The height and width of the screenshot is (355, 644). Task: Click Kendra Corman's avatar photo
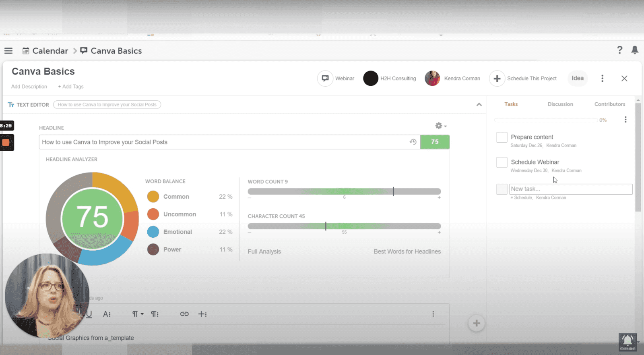click(x=432, y=78)
